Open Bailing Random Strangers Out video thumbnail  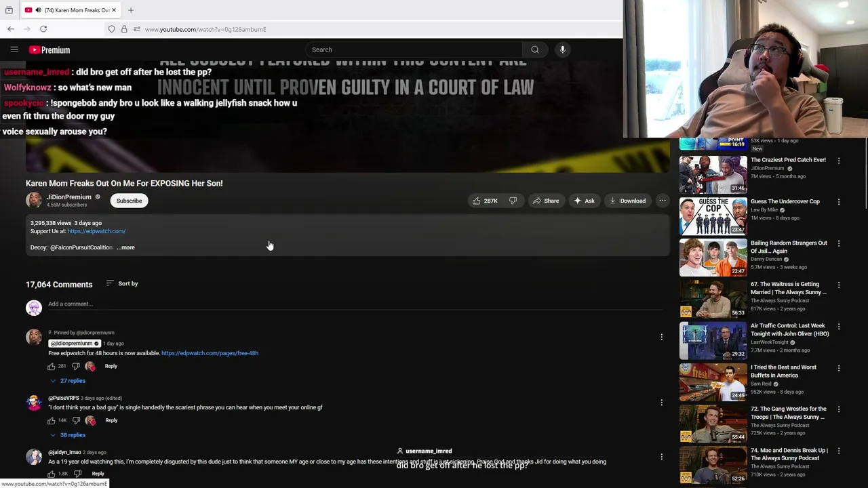[713, 258]
